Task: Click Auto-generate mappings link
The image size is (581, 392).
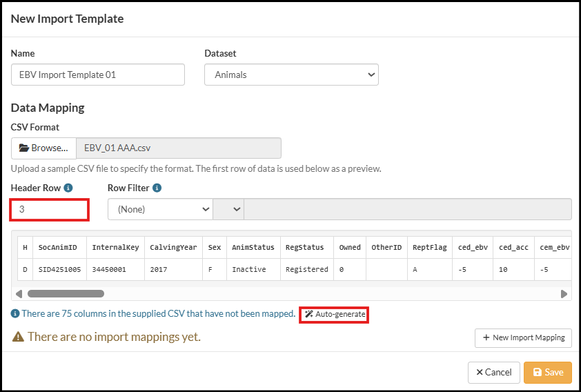Action: tap(335, 315)
